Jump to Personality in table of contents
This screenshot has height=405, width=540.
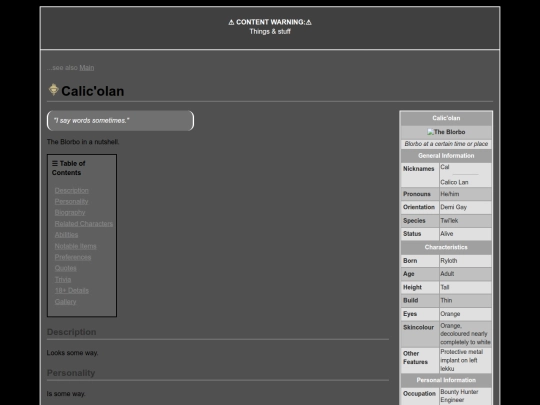point(71,201)
